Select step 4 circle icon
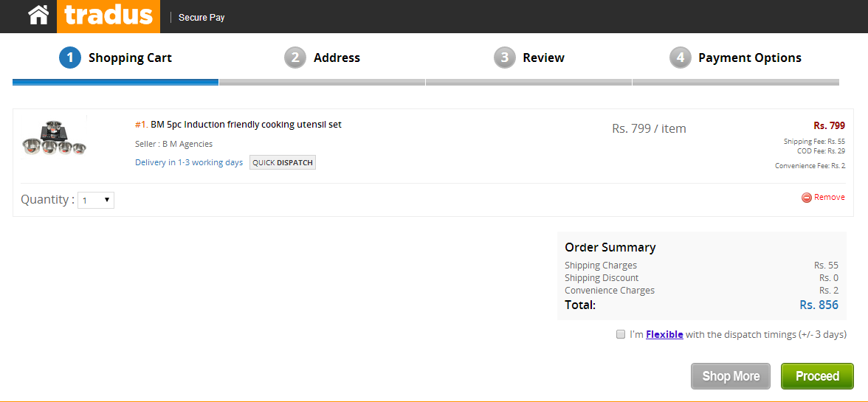Image resolution: width=868 pixels, height=402 pixels. (x=681, y=58)
